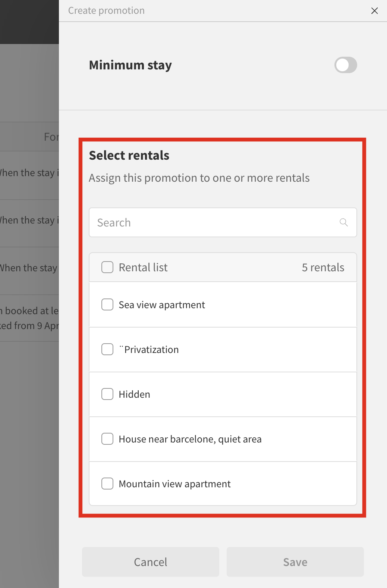Enable the Minimum stay toggle
Viewport: 387px width, 588px height.
[346, 65]
